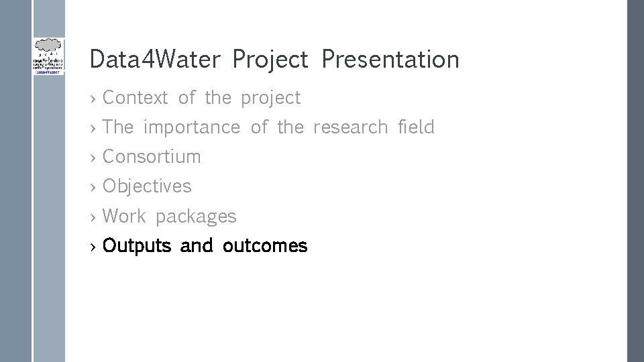
Task: Click the Data4Water caption under the logo
Action: (x=48, y=72)
